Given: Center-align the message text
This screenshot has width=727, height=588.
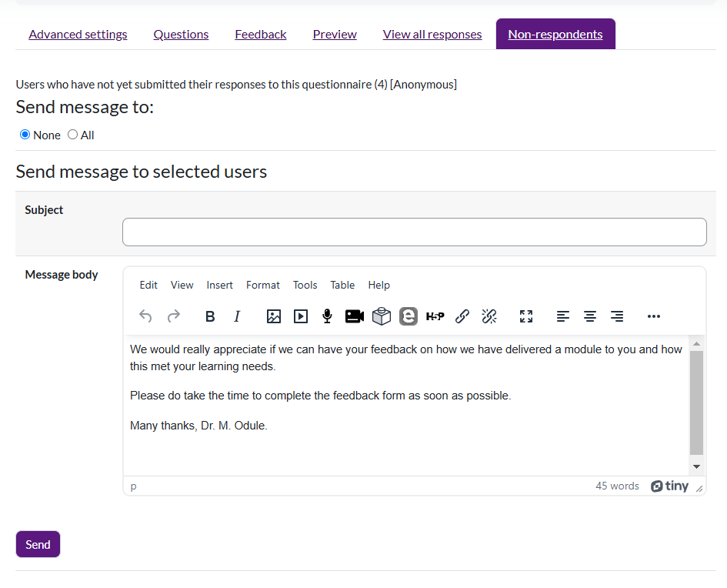Looking at the screenshot, I should [x=590, y=316].
